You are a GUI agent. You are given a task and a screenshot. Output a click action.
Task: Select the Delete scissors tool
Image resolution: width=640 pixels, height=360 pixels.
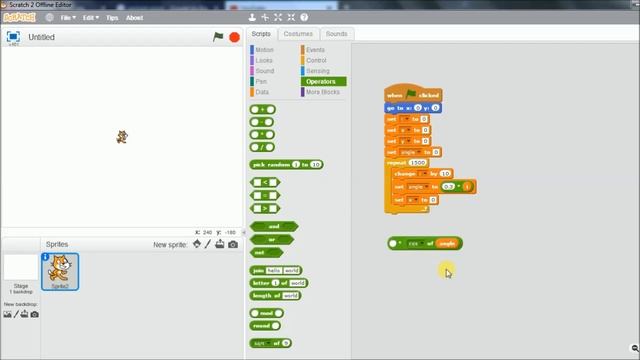[265, 17]
